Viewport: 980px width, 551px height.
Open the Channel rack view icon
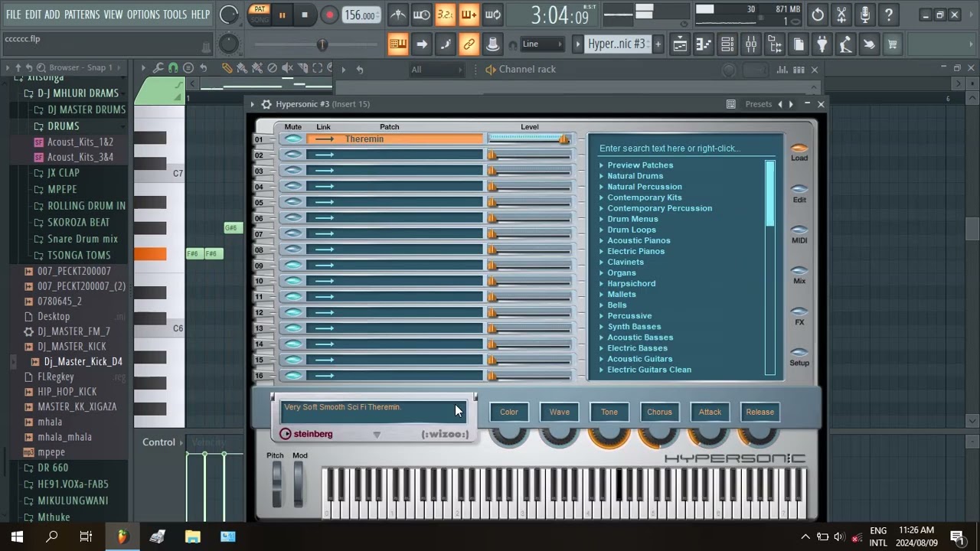click(727, 44)
